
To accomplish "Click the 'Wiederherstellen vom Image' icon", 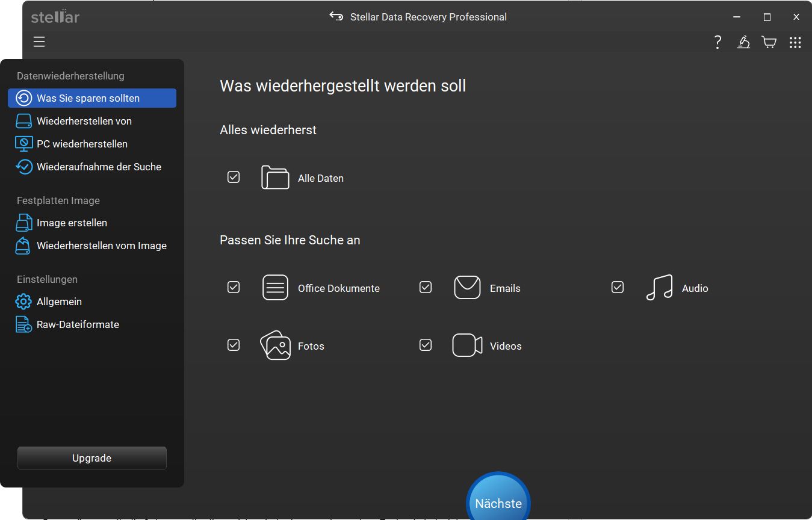I will 23,246.
